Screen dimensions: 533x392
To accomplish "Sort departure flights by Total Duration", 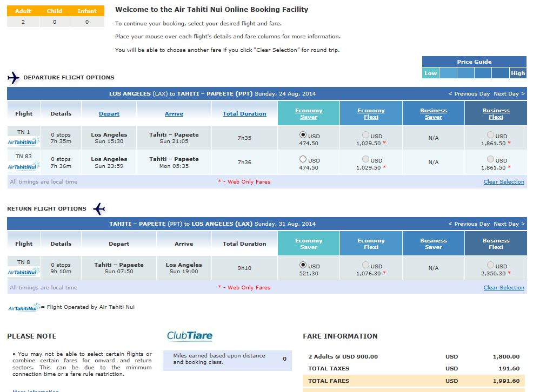I will (244, 114).
